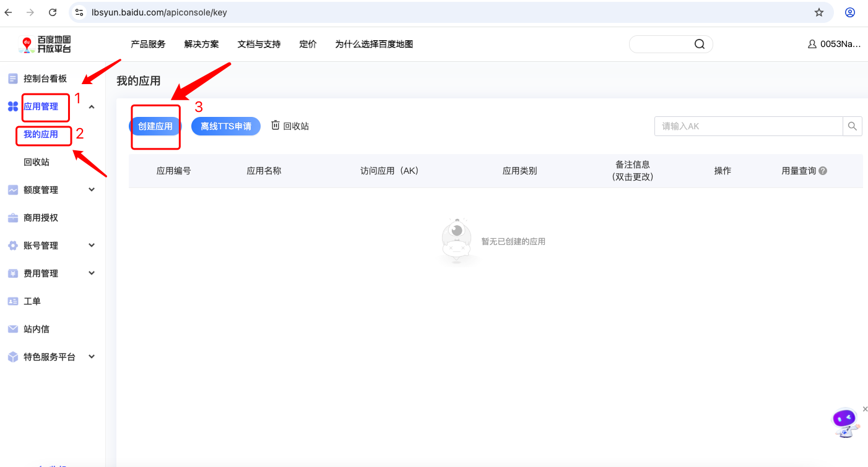Click the 创建应用 button

click(155, 126)
